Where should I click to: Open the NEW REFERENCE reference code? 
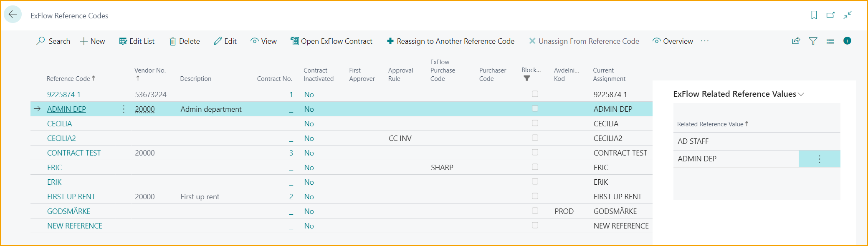[75, 226]
